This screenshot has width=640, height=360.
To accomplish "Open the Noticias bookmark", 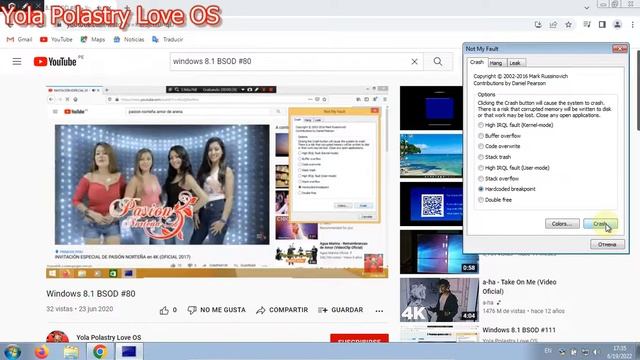I will (129, 40).
